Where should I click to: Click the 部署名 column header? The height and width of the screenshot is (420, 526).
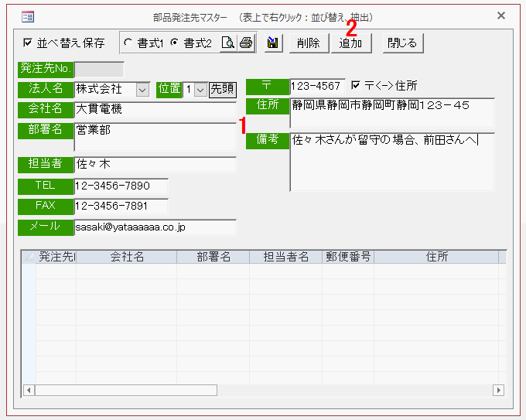[213, 257]
